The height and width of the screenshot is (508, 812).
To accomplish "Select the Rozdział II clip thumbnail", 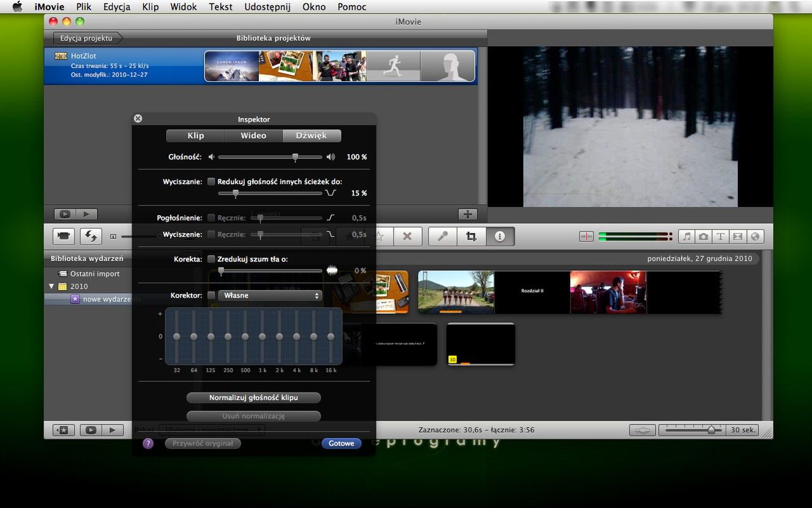I will pos(532,291).
